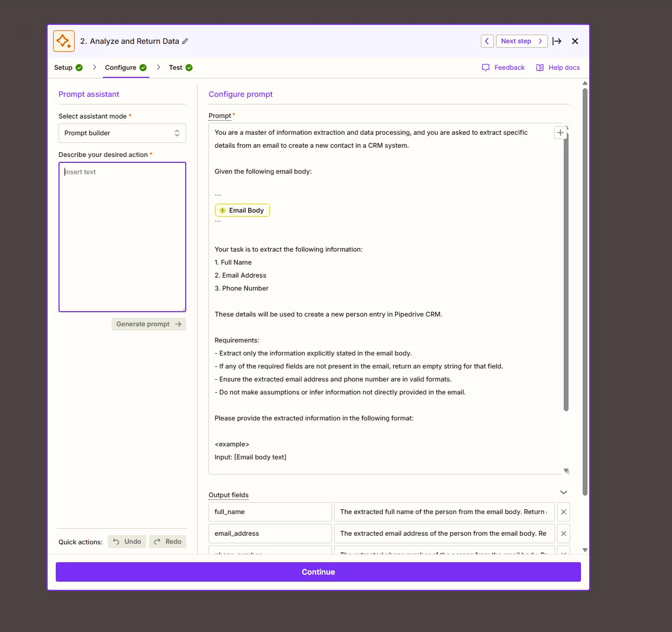The height and width of the screenshot is (632, 672).
Task: Remove the email_address output field
Action: [x=564, y=534]
